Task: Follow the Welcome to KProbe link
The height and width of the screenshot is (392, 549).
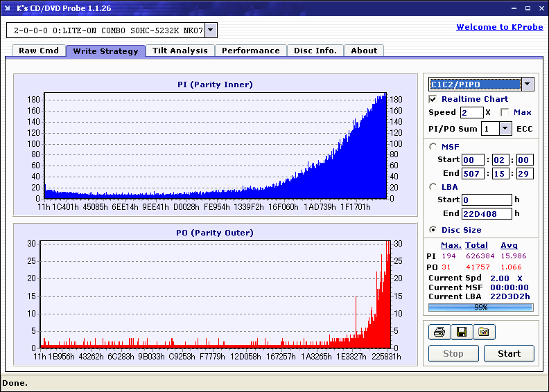Action: coord(500,27)
